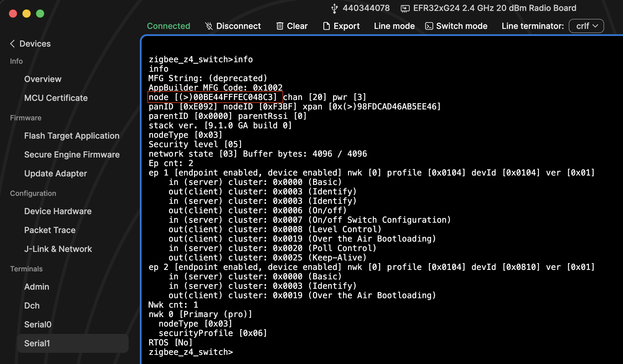This screenshot has height=364, width=623.
Task: Switch to the Serial0 terminal
Action: (x=38, y=324)
